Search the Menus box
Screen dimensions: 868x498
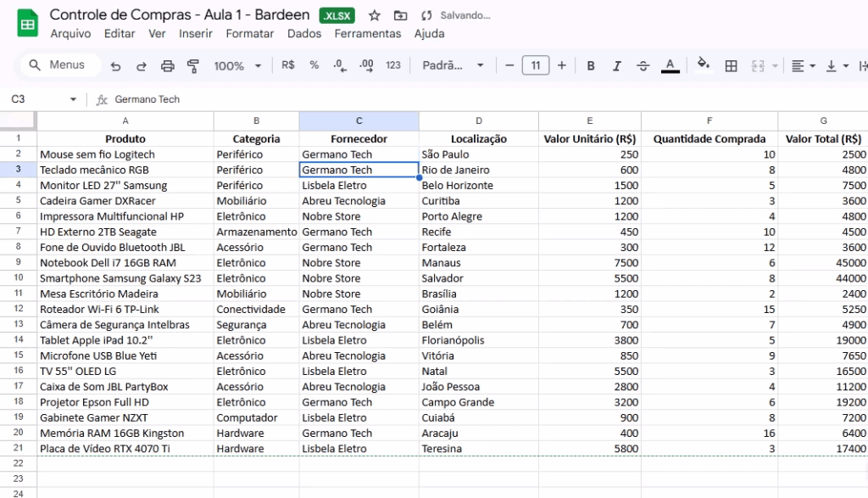61,64
